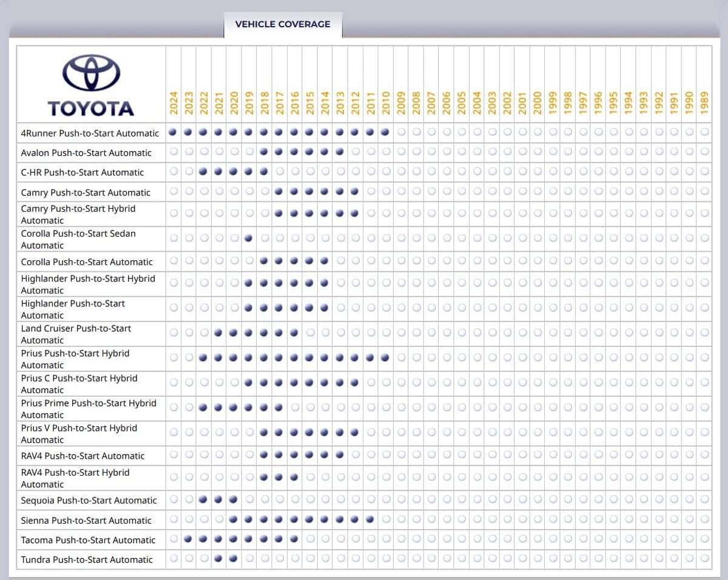
Task: Click the filled 2022 dot for C-HR
Action: pyautogui.click(x=204, y=172)
